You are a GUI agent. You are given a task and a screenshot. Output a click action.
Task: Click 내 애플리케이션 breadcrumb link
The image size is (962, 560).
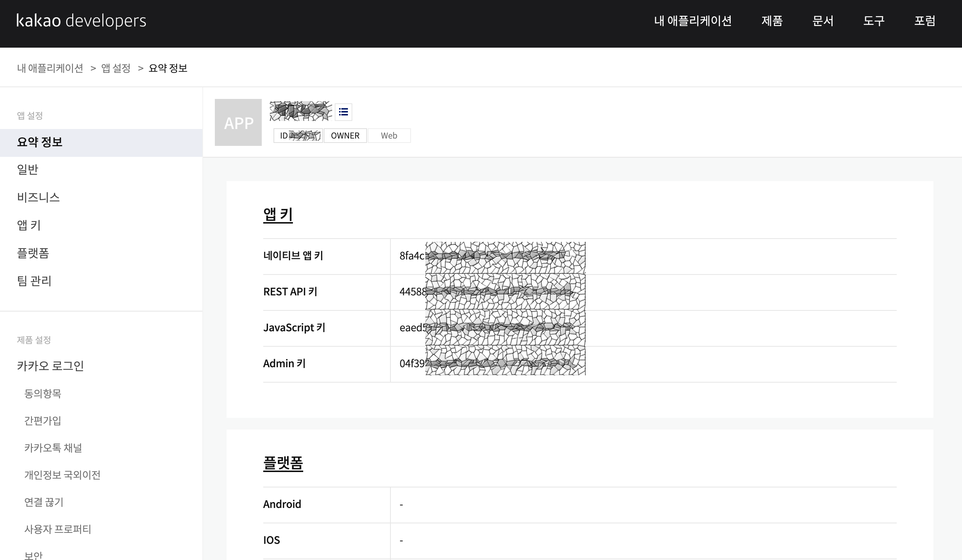click(x=50, y=68)
